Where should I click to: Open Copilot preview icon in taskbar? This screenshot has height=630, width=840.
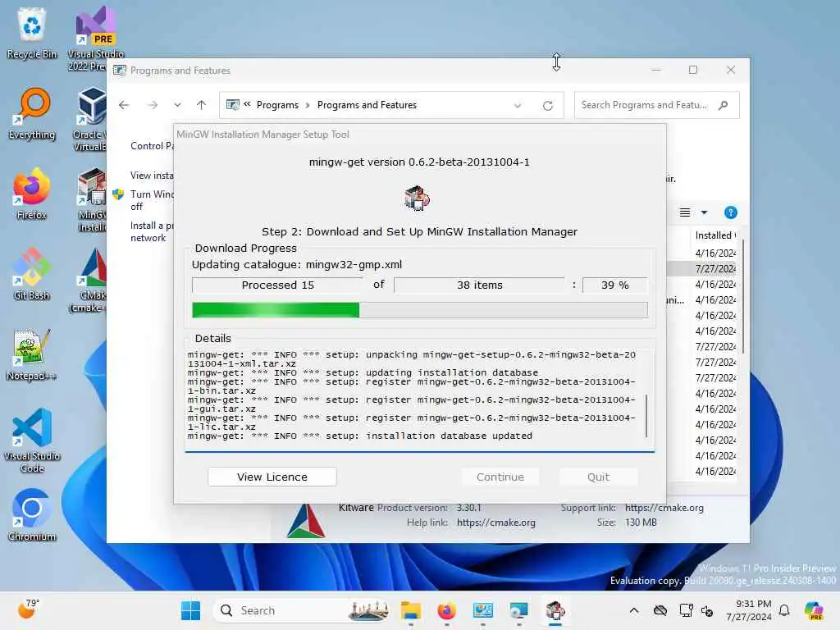point(814,610)
